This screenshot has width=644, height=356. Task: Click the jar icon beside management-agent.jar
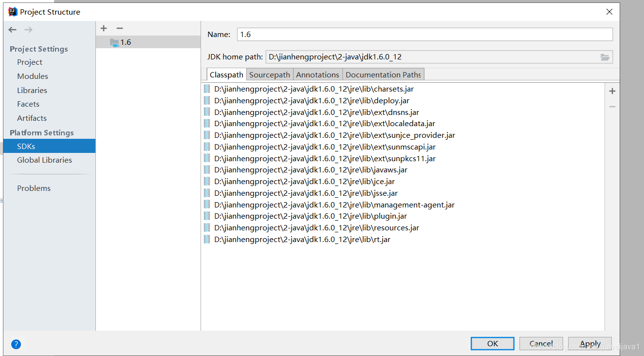pyautogui.click(x=207, y=205)
